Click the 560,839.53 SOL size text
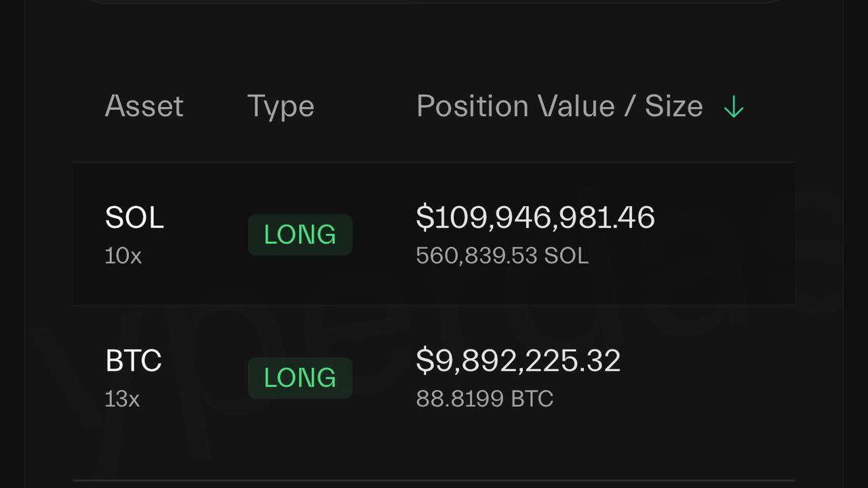The height and width of the screenshot is (488, 868). [x=502, y=256]
